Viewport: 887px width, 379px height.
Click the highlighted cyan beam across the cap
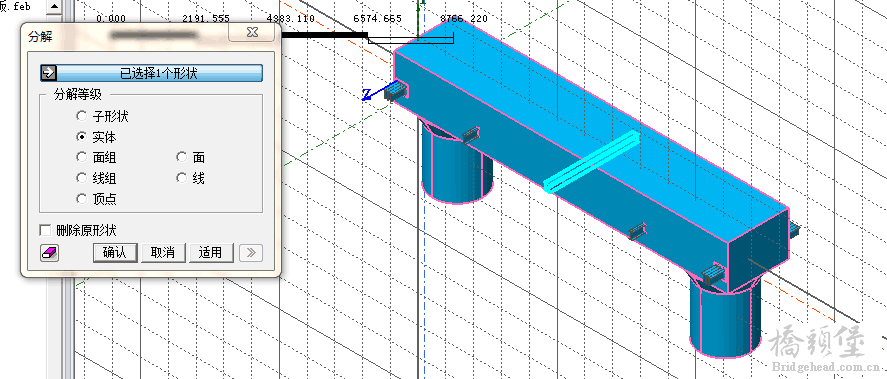point(591,161)
